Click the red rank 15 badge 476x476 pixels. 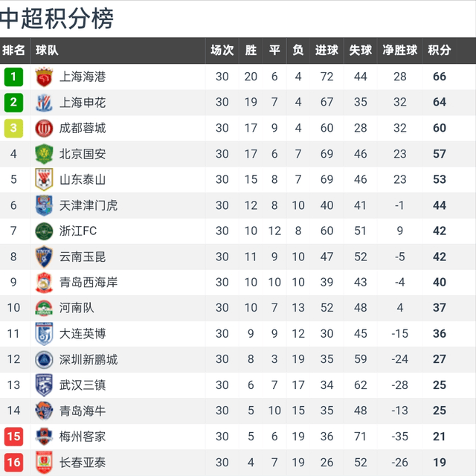[x=13, y=437]
